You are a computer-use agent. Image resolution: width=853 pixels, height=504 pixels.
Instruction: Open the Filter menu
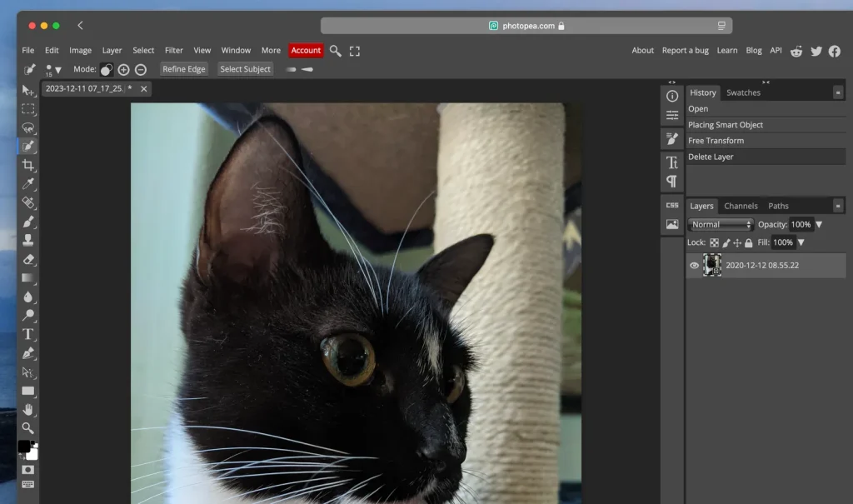pos(173,50)
